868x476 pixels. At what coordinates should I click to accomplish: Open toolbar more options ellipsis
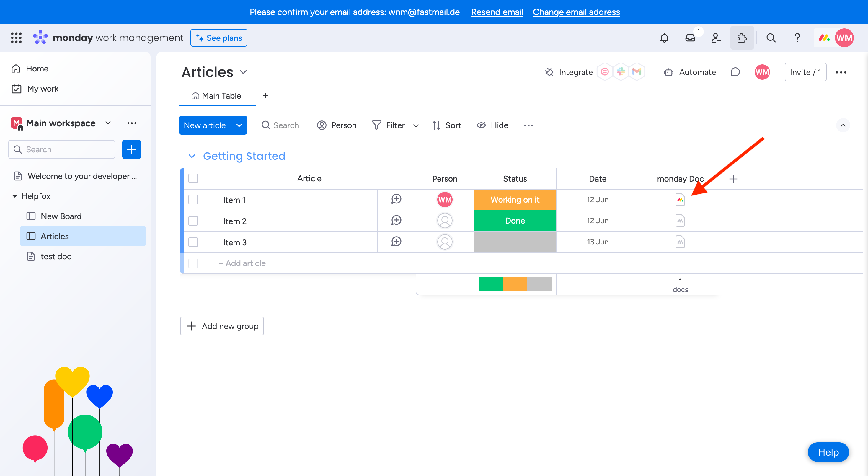(528, 125)
